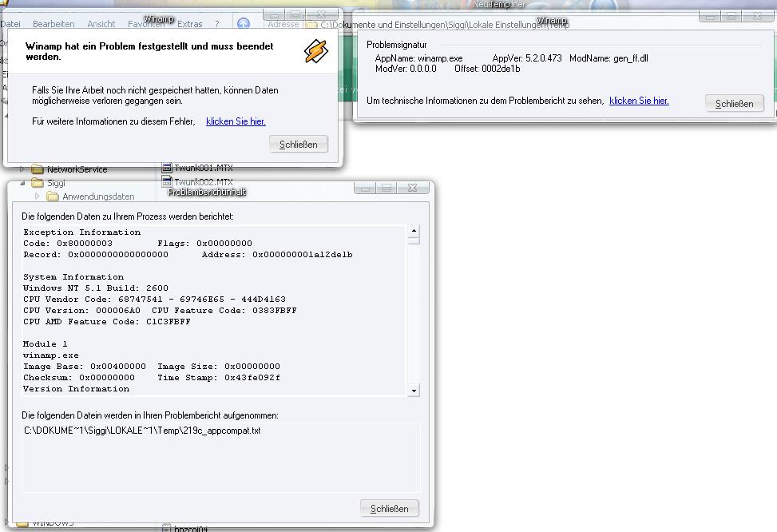The image size is (777, 532).
Task: Click the Twunk001.MTX file icon
Action: (167, 168)
